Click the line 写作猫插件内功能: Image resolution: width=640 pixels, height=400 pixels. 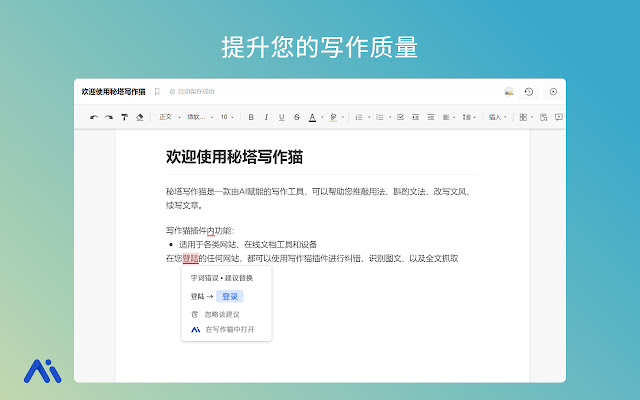(x=200, y=231)
